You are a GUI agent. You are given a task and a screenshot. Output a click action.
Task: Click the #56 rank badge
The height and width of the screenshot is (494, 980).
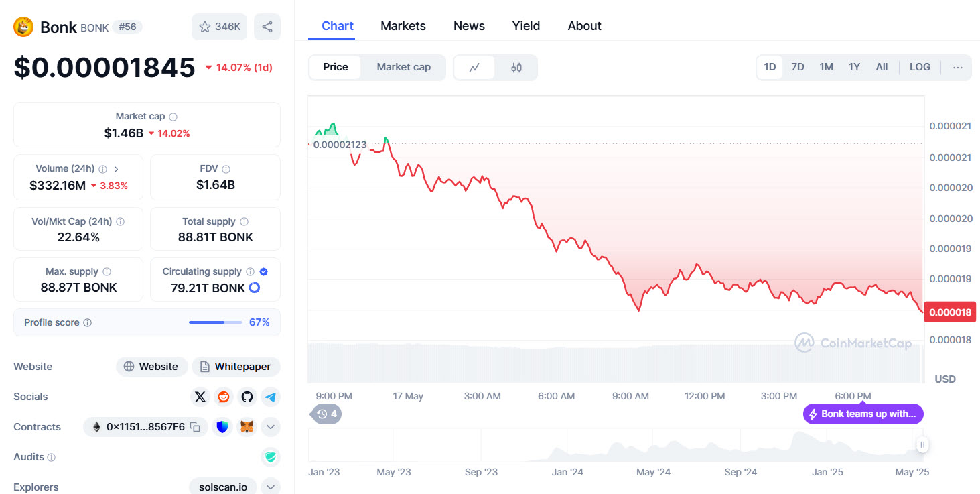[127, 27]
